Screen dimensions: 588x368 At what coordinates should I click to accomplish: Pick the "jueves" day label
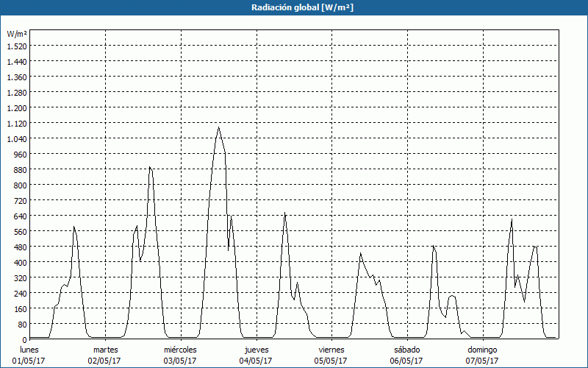pos(257,350)
